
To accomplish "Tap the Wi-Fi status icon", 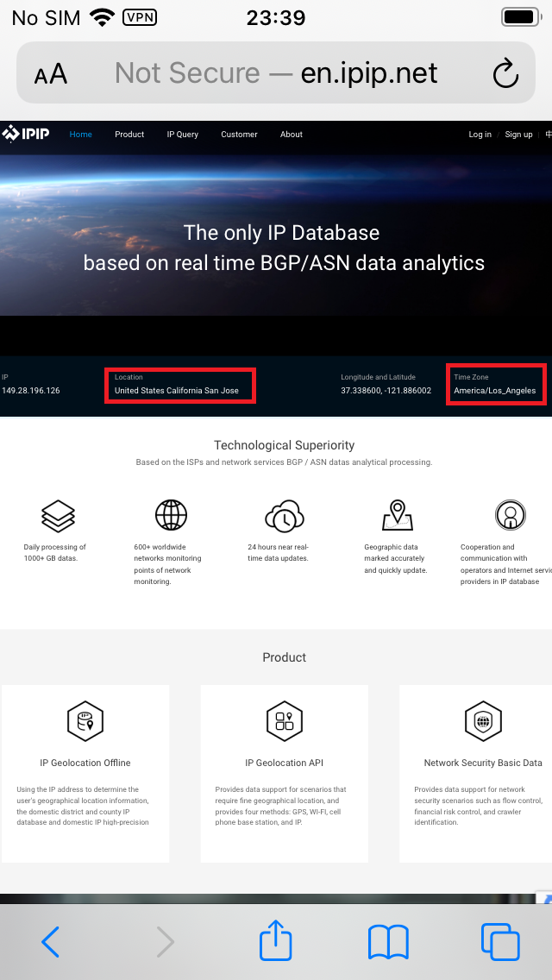I will coord(101,17).
